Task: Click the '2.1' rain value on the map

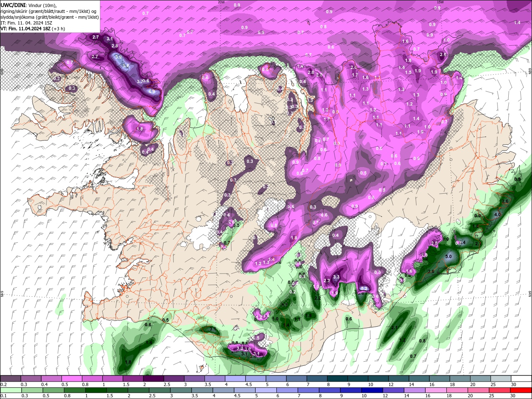Action: point(394,328)
